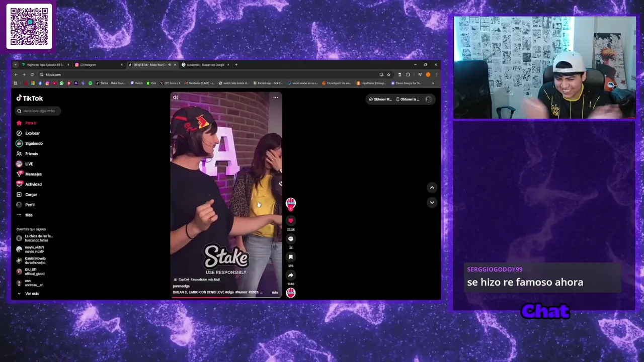Open a new browser tab
This screenshot has height=362, width=644.
click(x=236, y=65)
